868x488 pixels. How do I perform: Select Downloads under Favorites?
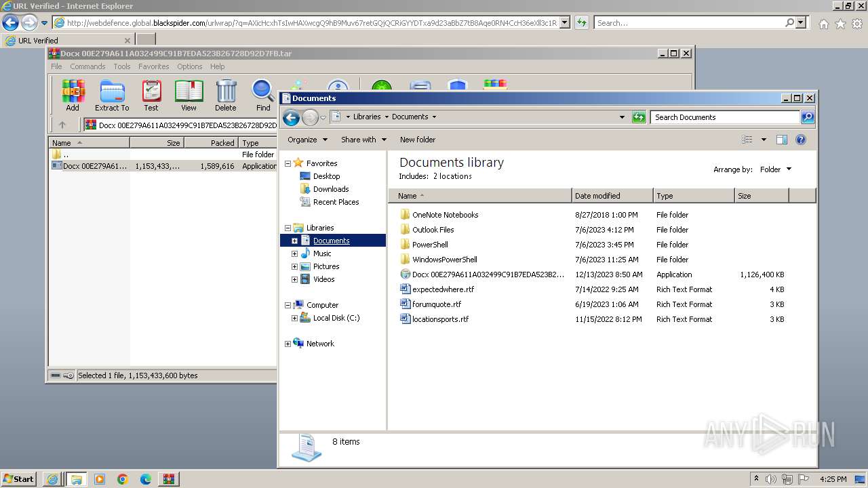[331, 189]
